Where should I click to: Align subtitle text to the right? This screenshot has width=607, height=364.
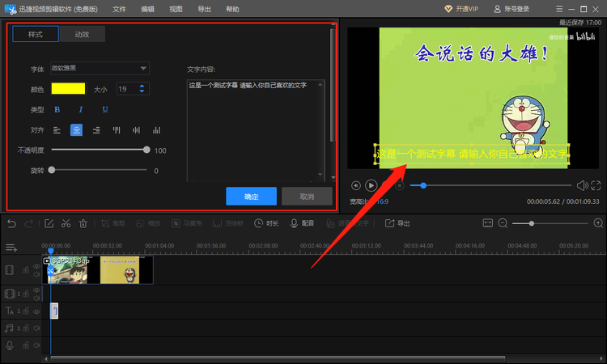(x=96, y=130)
